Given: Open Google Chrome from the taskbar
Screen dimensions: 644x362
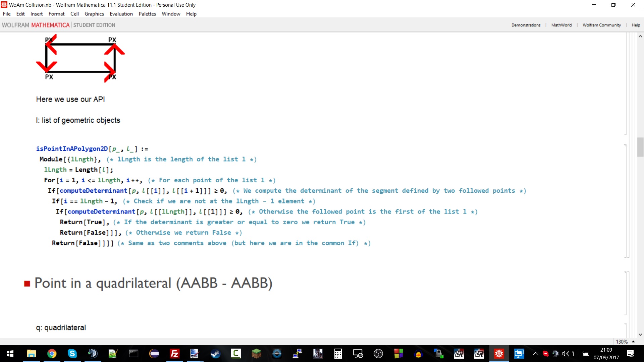Looking at the screenshot, I should coord(52,354).
